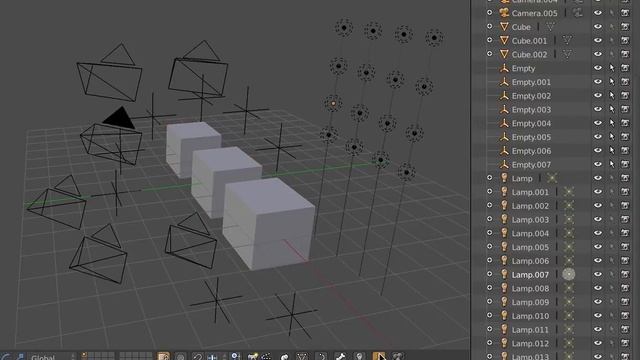Viewport: 640px width, 360px height.
Task: Expand the Lamp.001 tree entry
Action: coord(489,191)
